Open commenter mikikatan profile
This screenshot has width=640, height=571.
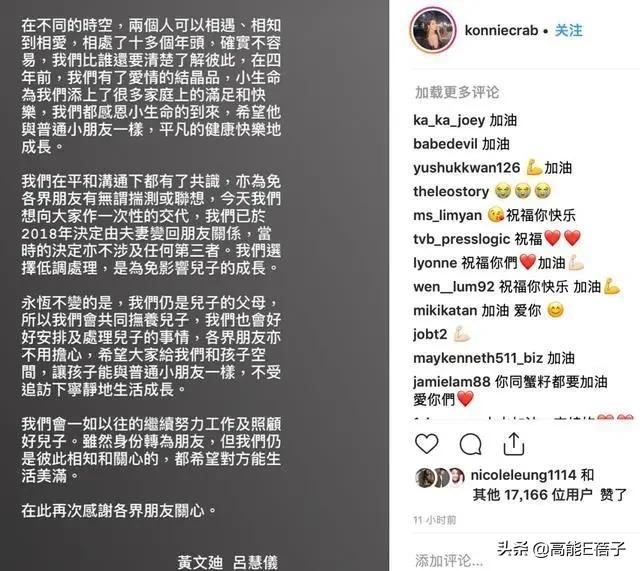(x=445, y=311)
